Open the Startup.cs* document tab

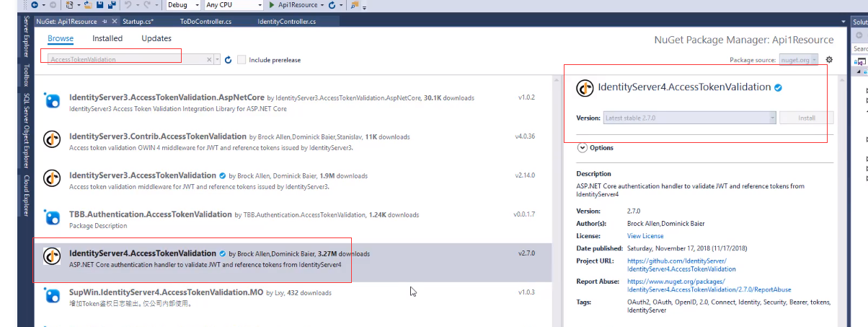point(138,22)
